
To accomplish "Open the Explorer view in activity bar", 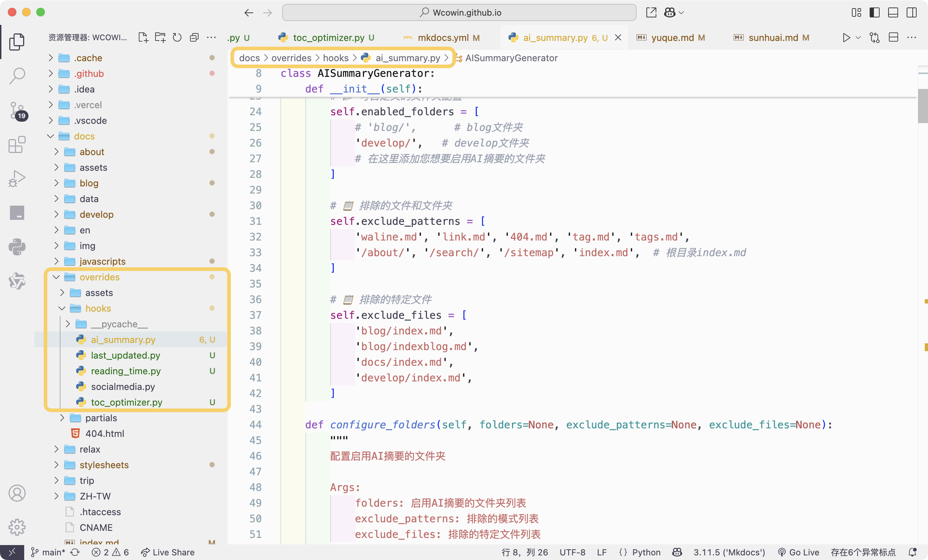I will pyautogui.click(x=17, y=41).
